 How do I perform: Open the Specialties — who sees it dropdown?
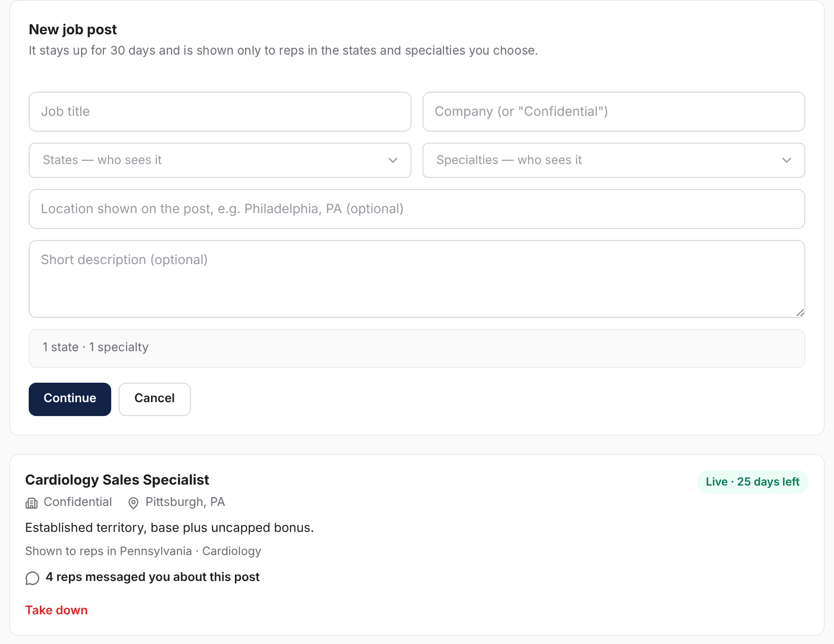click(614, 160)
